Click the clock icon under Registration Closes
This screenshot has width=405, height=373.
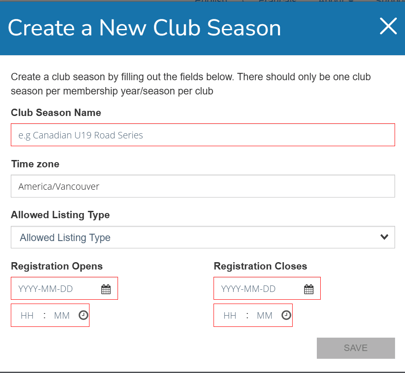[286, 315]
